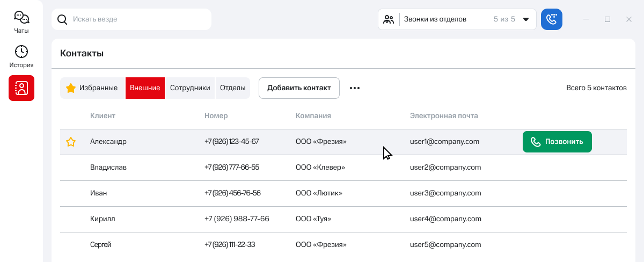The width and height of the screenshot is (644, 262).
Task: Open the Chats section in sidebar
Action: (21, 22)
